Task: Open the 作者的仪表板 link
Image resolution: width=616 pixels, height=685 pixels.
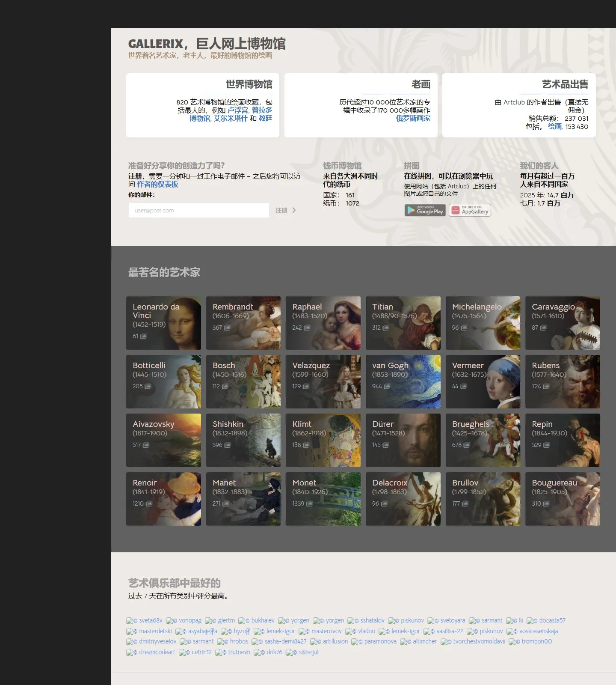Action: [157, 184]
